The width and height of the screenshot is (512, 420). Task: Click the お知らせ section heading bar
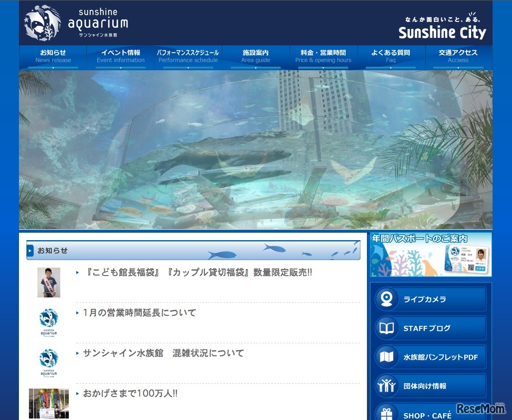click(x=193, y=250)
